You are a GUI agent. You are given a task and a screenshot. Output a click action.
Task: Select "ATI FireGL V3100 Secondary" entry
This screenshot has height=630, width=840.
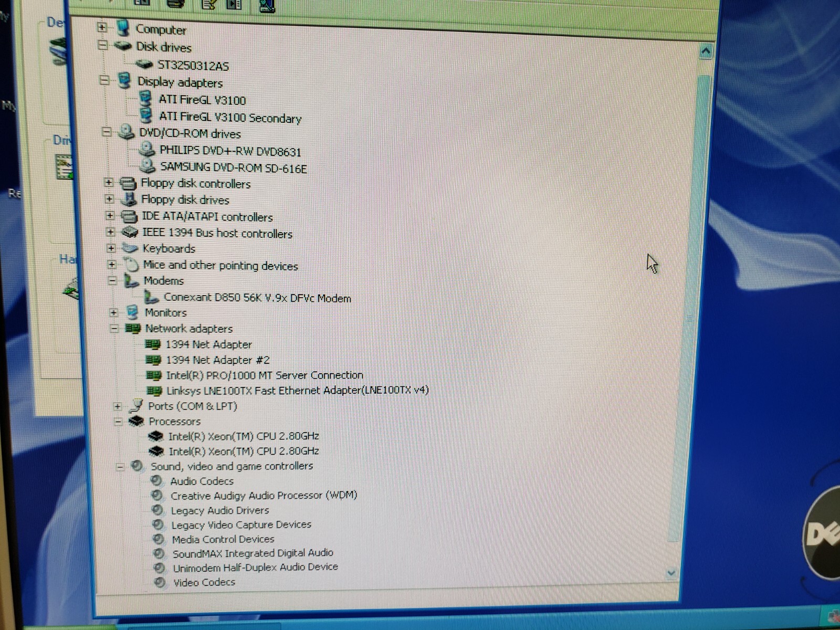tap(230, 117)
